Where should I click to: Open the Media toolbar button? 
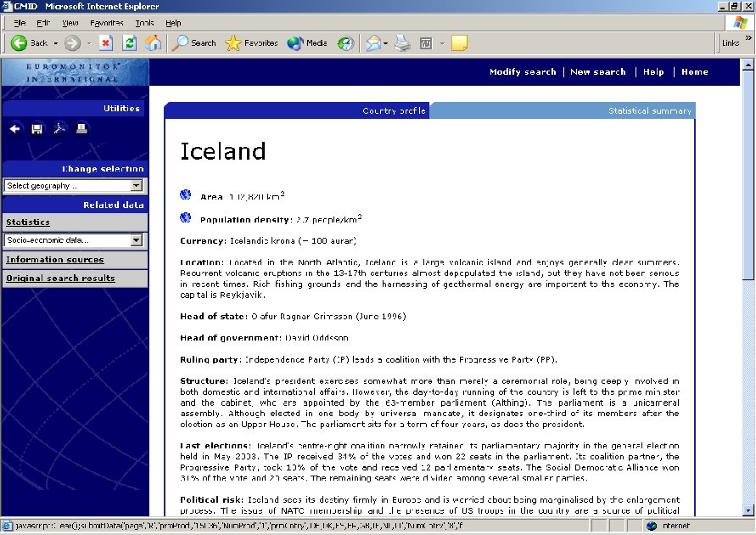(x=307, y=43)
